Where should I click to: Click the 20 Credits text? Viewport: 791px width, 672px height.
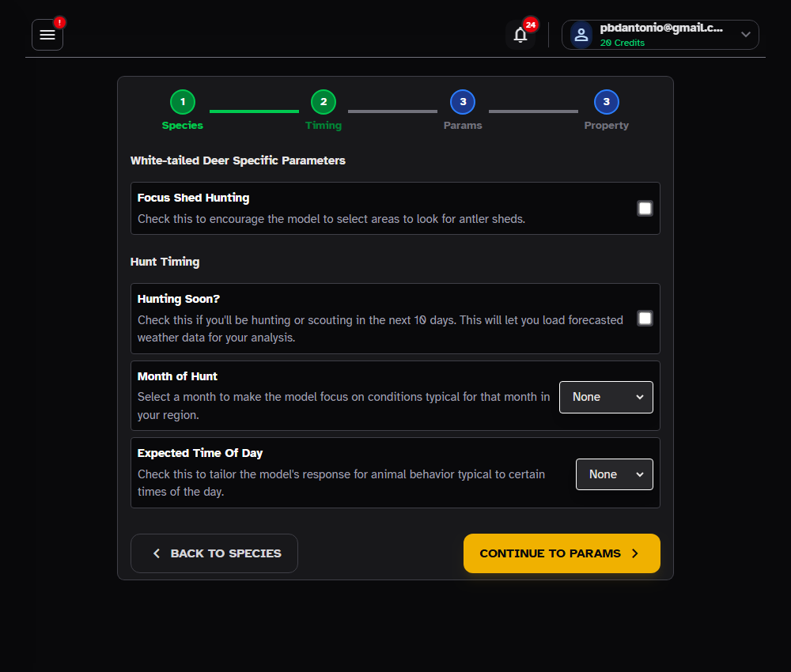[622, 43]
